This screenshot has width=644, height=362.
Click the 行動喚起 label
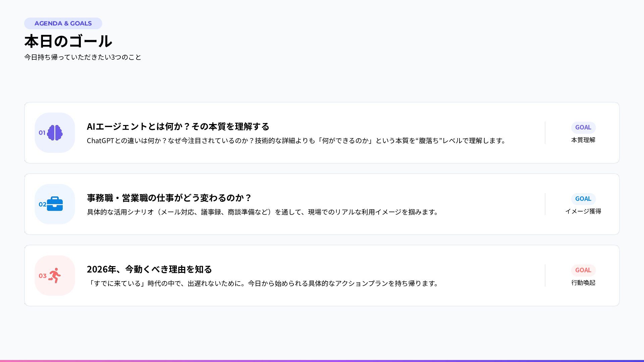click(583, 283)
